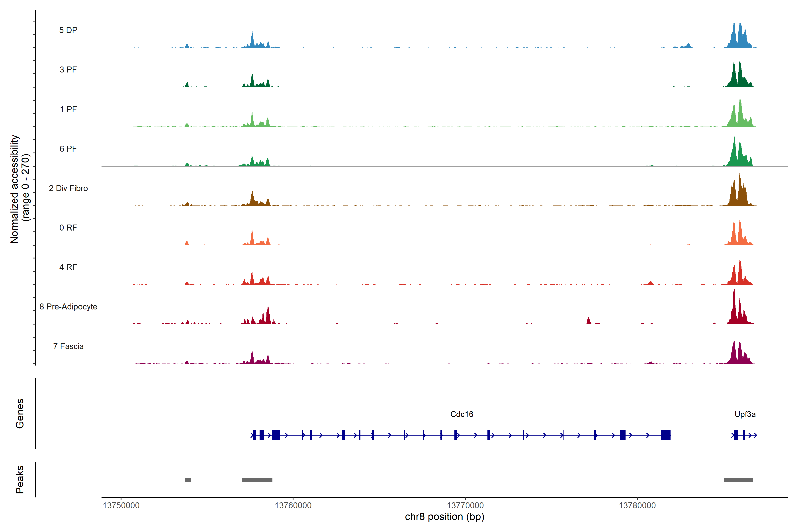Click the large last exon of Cdc16
Image resolution: width=798 pixels, height=532 pixels.
[x=665, y=435]
